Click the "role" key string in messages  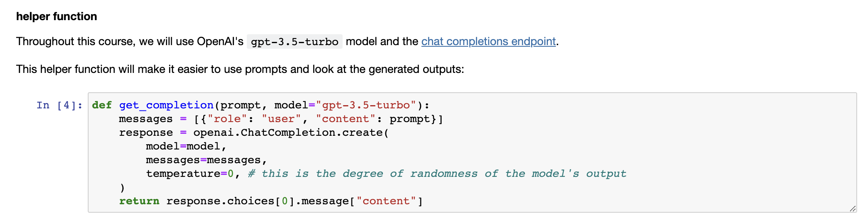[227, 119]
